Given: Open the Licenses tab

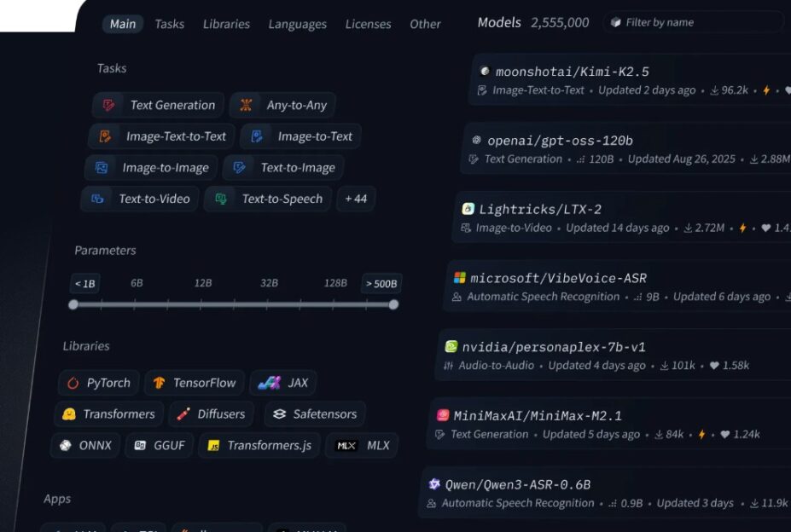Looking at the screenshot, I should (368, 24).
